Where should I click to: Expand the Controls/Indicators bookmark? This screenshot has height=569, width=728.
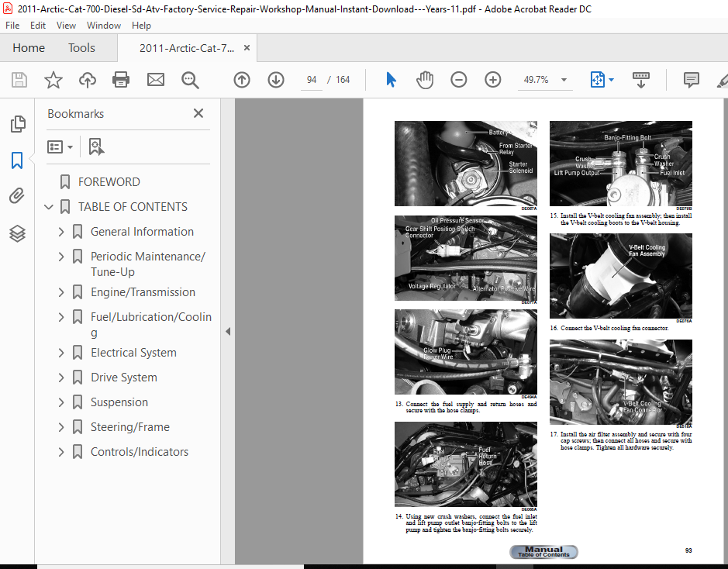pos(60,452)
